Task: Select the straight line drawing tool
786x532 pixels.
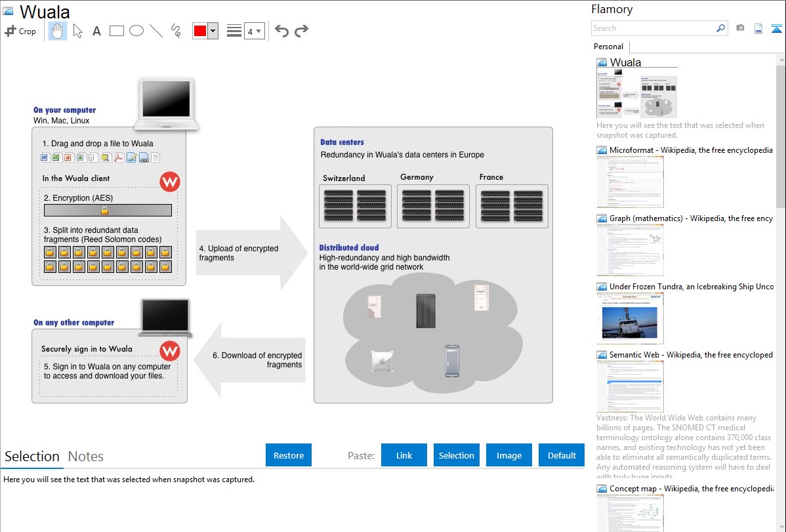Action: [156, 31]
